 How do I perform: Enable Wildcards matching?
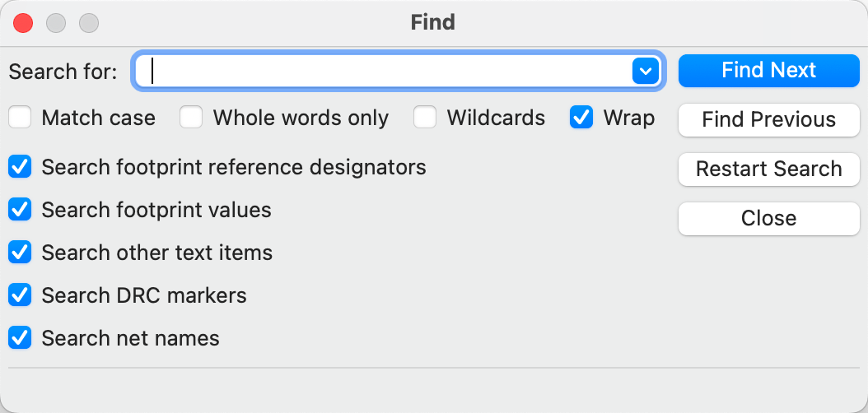pyautogui.click(x=426, y=118)
